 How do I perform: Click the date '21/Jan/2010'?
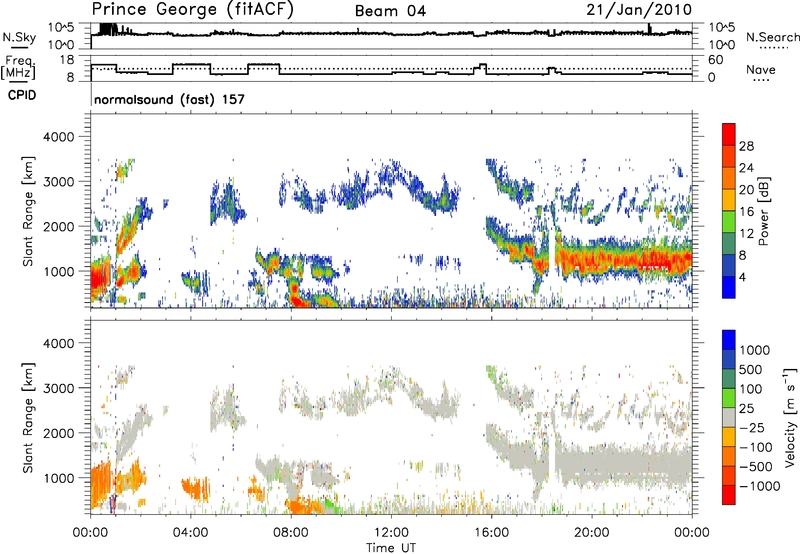pyautogui.click(x=639, y=10)
